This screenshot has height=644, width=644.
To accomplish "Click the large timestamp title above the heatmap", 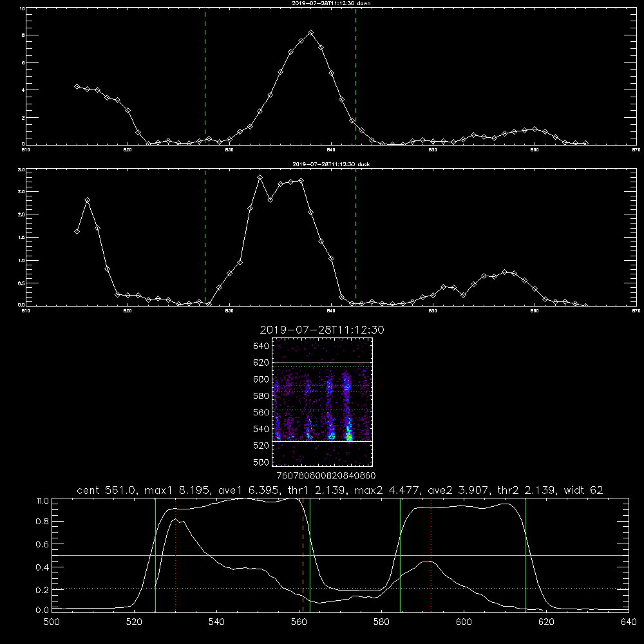I will point(322,330).
